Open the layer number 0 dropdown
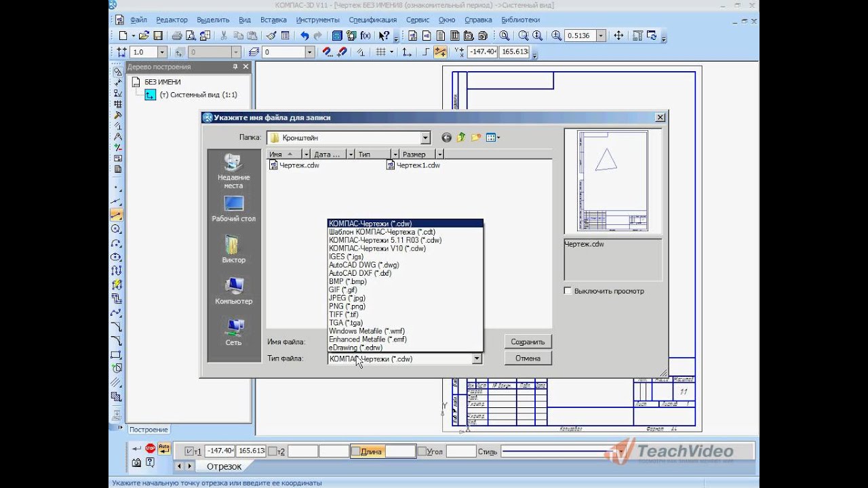This screenshot has height=488, width=868. (x=310, y=52)
